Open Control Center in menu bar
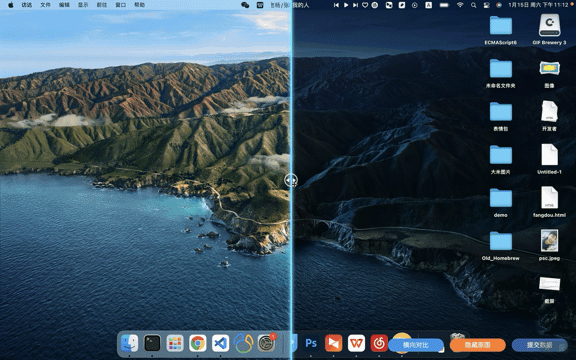The image size is (576, 360). pos(486,5)
